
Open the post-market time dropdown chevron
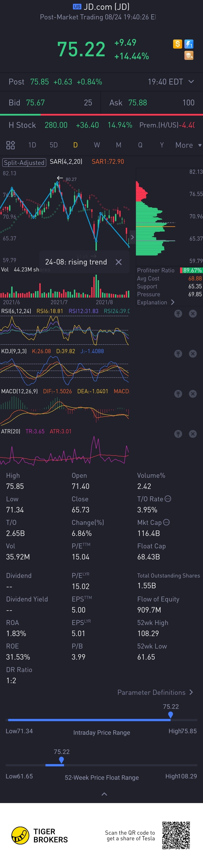click(191, 82)
